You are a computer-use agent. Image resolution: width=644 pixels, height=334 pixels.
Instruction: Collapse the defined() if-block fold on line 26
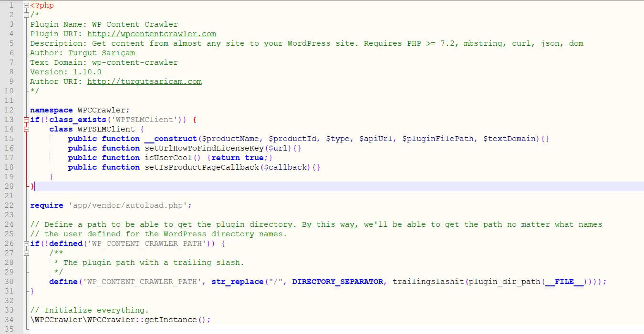tap(26, 243)
